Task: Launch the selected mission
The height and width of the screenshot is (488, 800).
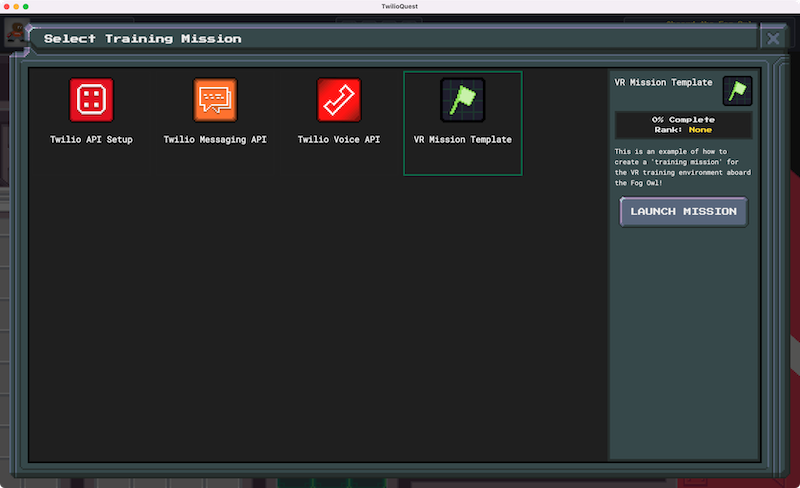Action: (x=684, y=211)
